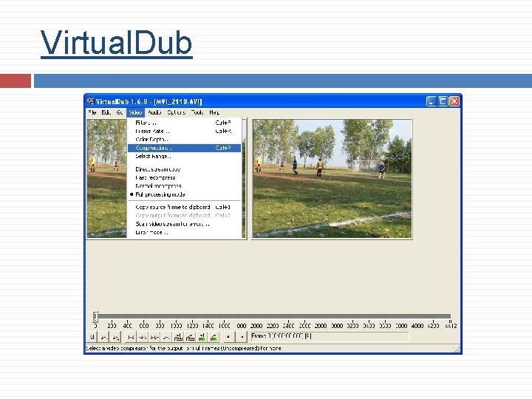This screenshot has width=532, height=399.
Task: Click the Frame position text field
Action: click(330, 337)
